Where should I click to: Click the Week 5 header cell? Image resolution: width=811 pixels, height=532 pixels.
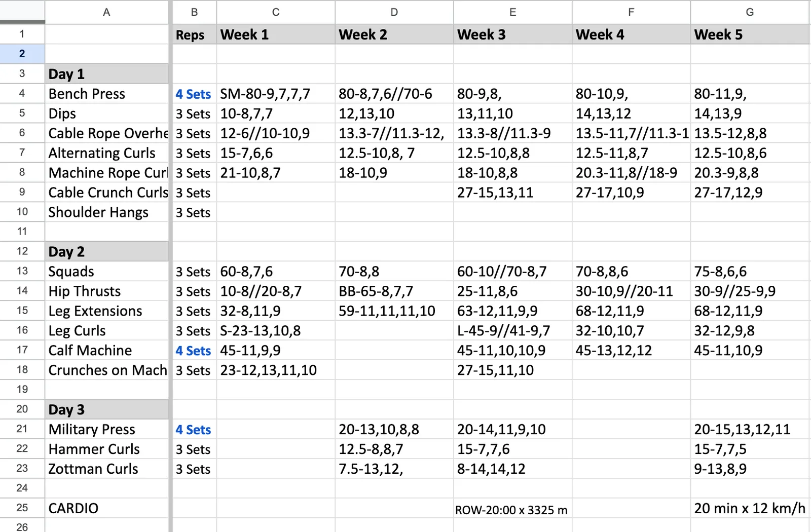click(750, 34)
